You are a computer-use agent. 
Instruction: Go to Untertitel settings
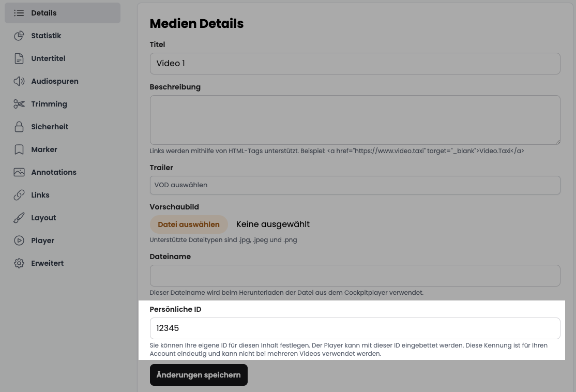[x=63, y=58]
